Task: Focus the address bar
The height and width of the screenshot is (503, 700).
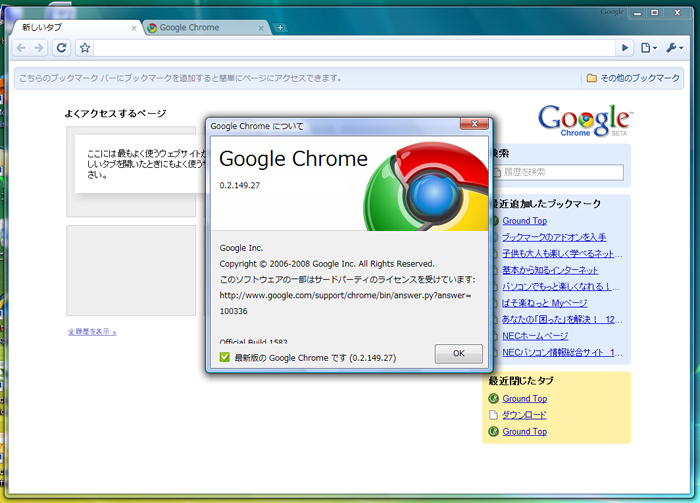Action: 354,48
